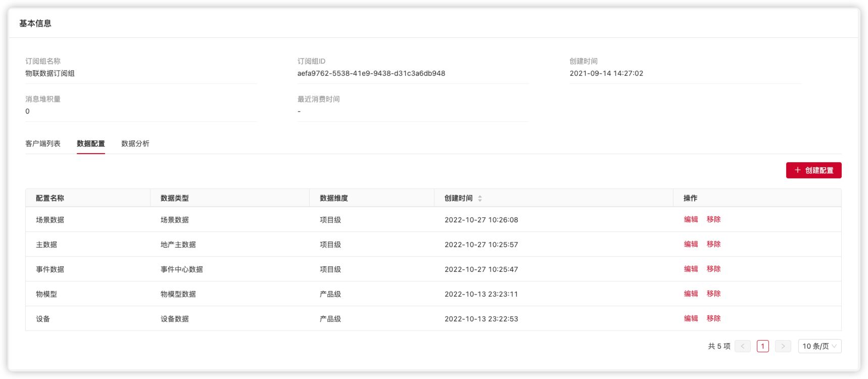Image resolution: width=868 pixels, height=379 pixels.
Task: Edit the 事件数据 configuration
Action: point(691,269)
